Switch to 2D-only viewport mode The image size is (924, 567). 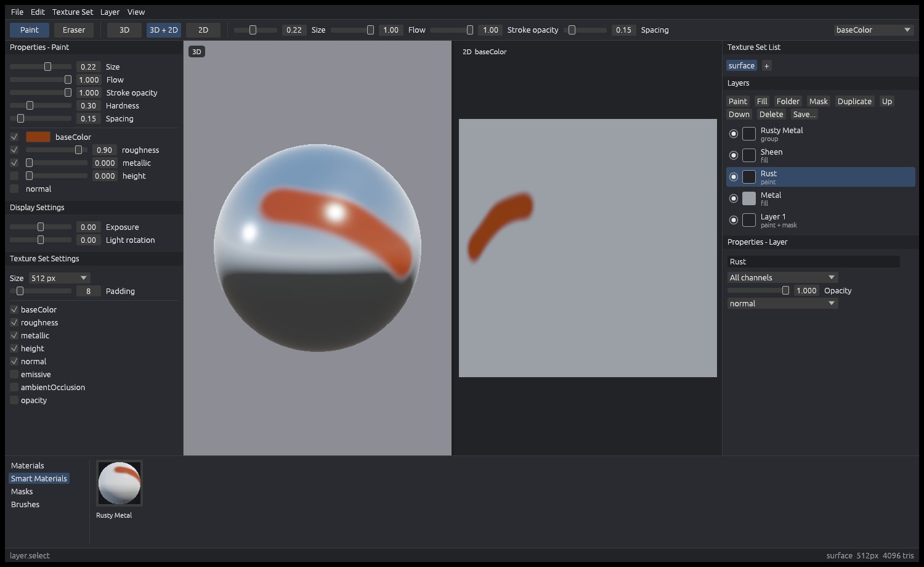point(203,30)
